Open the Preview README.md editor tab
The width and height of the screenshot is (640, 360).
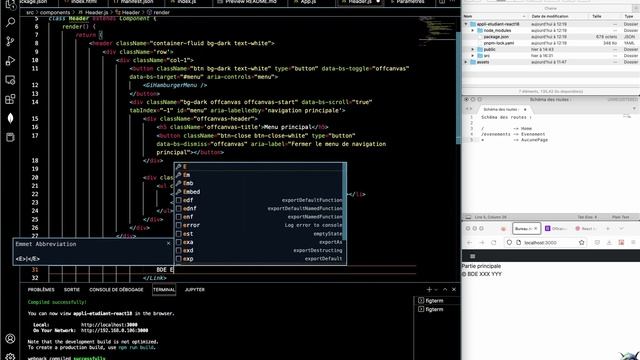tap(251, 2)
